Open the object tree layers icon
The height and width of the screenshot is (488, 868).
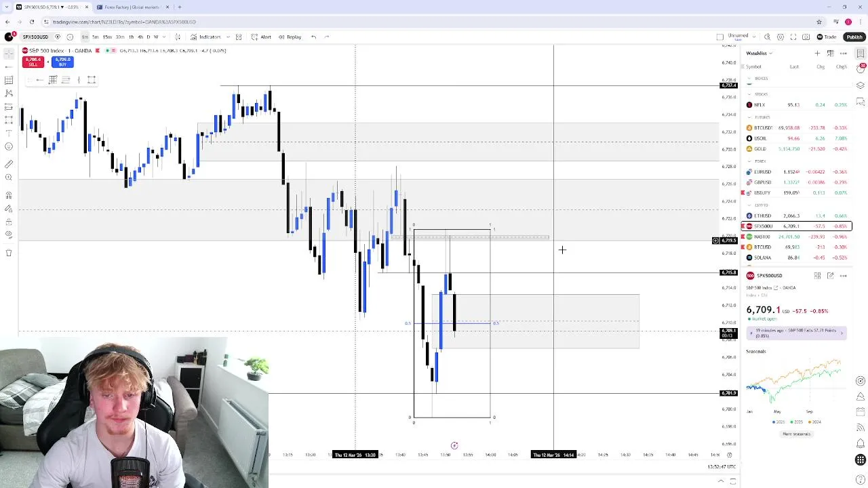[861, 85]
